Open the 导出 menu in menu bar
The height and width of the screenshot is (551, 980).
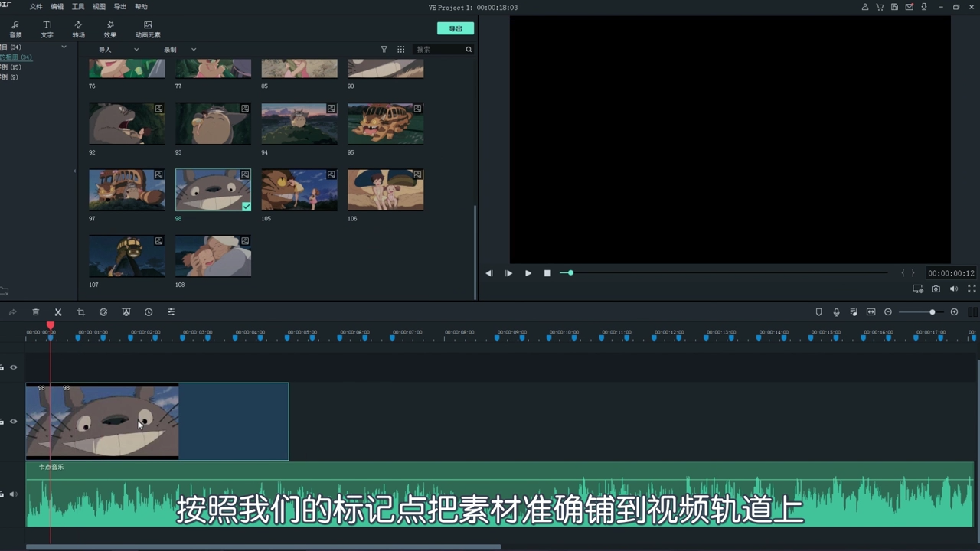point(120,7)
